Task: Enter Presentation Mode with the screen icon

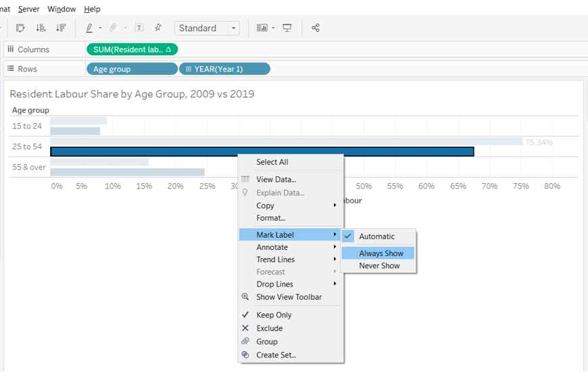Action: pos(287,28)
